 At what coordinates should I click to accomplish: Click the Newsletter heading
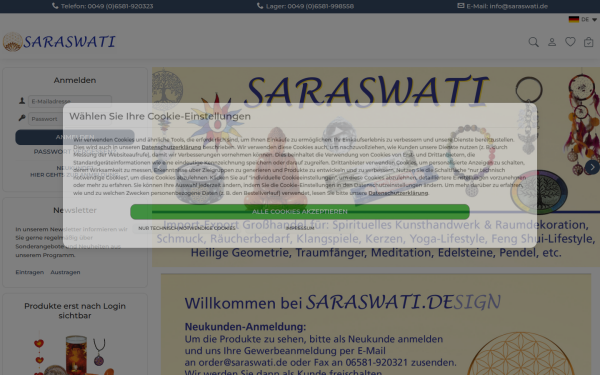[75, 210]
